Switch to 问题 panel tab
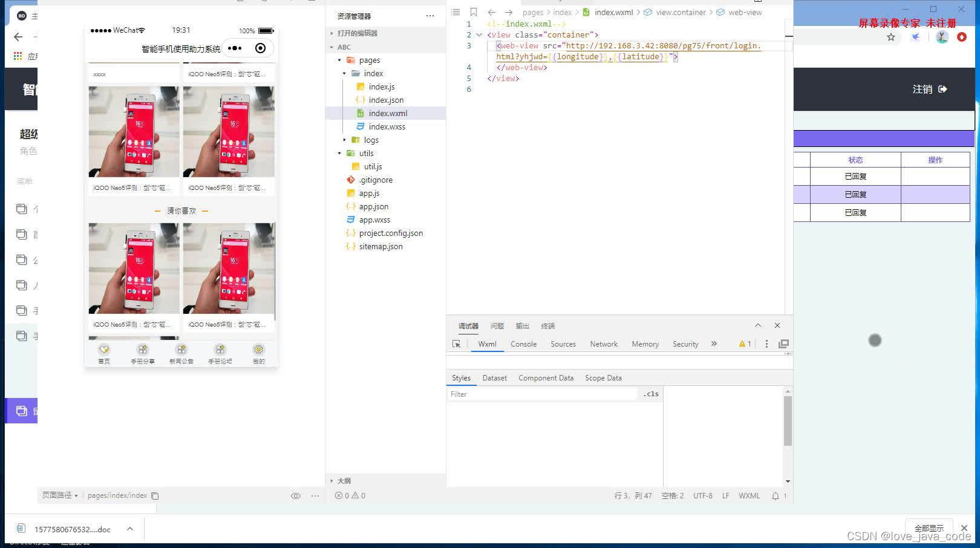Screen dimensions: 980x548 [497, 326]
